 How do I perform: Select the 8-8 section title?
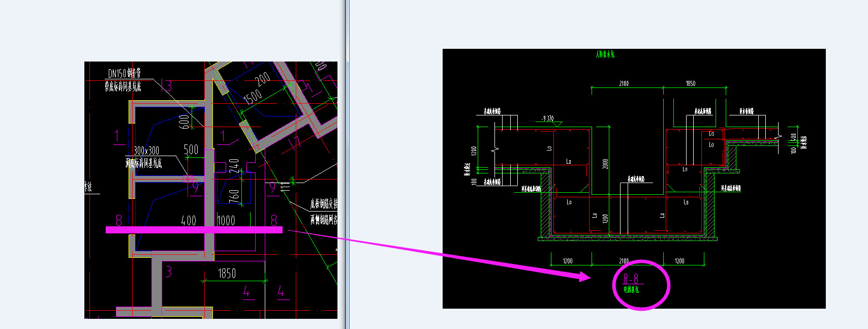[631, 279]
